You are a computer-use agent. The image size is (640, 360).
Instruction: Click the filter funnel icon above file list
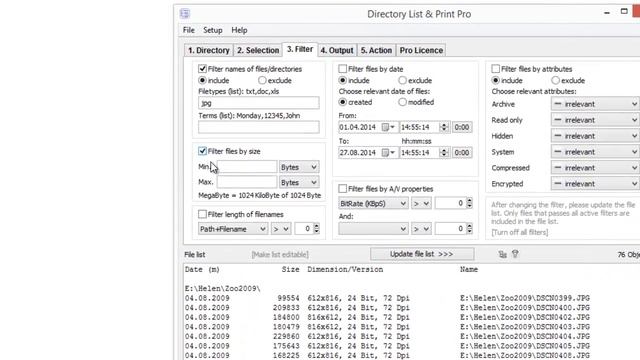[515, 254]
